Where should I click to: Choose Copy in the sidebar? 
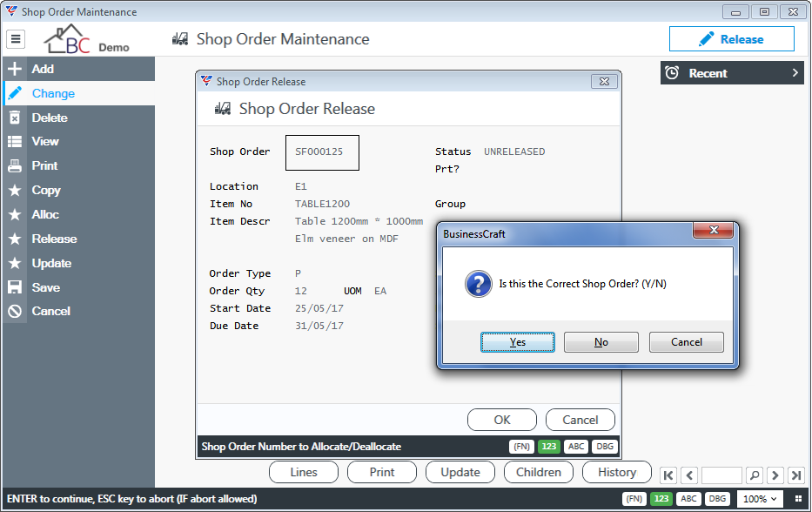tap(78, 190)
